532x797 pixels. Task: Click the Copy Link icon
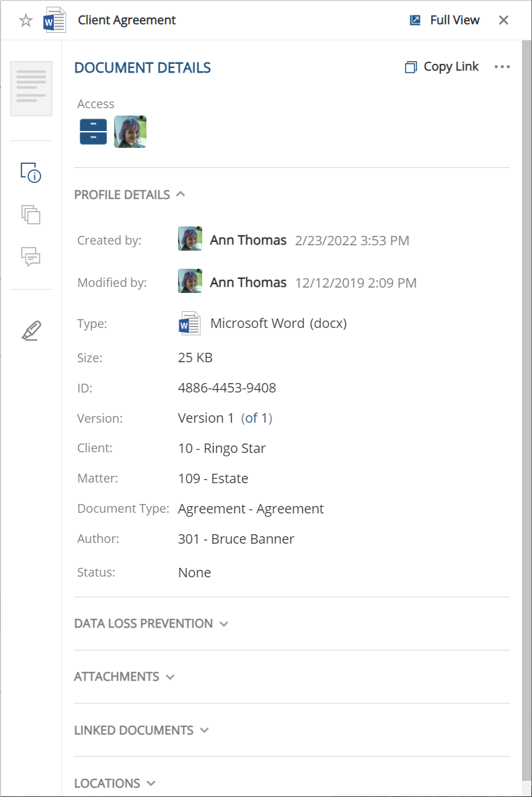[x=410, y=67]
